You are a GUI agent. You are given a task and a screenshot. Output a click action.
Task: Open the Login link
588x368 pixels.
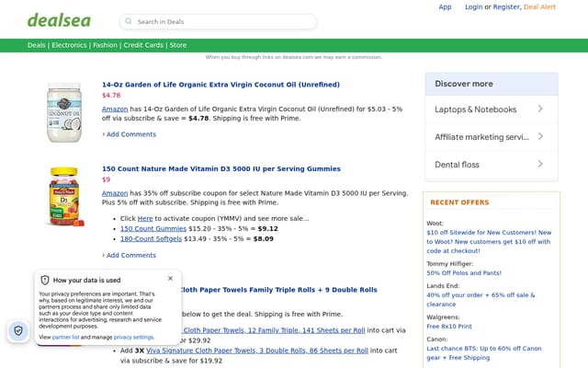474,6
